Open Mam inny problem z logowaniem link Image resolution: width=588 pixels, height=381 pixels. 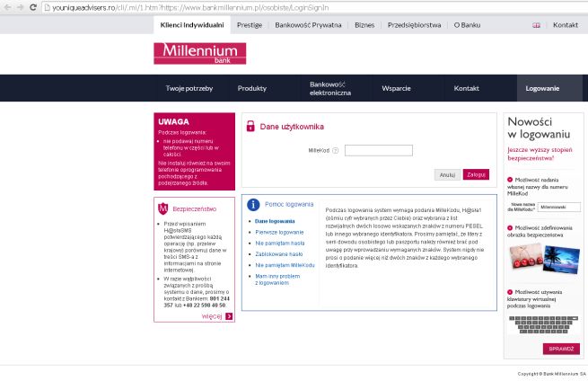tap(277, 279)
